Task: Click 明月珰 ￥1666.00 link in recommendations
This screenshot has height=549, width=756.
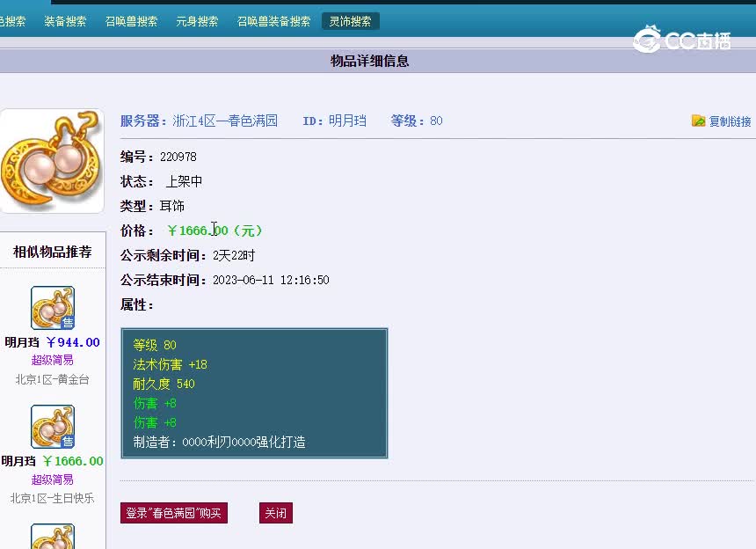Action: tap(52, 461)
